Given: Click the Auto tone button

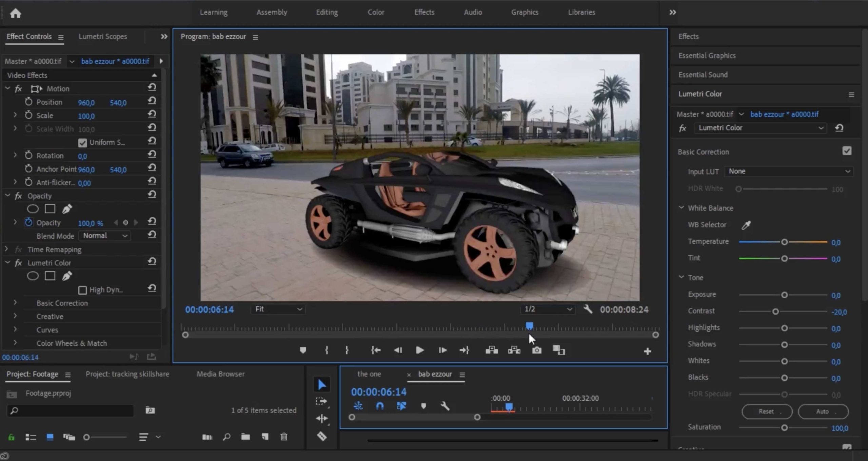Looking at the screenshot, I should pyautogui.click(x=823, y=412).
